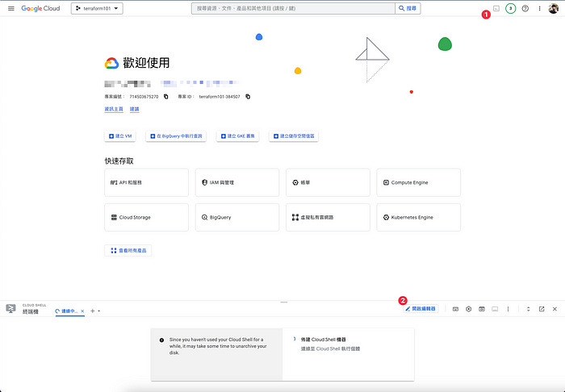The height and width of the screenshot is (392, 565).
Task: Click Cloud Shell session info monitor icon
Action: pyautogui.click(x=495, y=309)
